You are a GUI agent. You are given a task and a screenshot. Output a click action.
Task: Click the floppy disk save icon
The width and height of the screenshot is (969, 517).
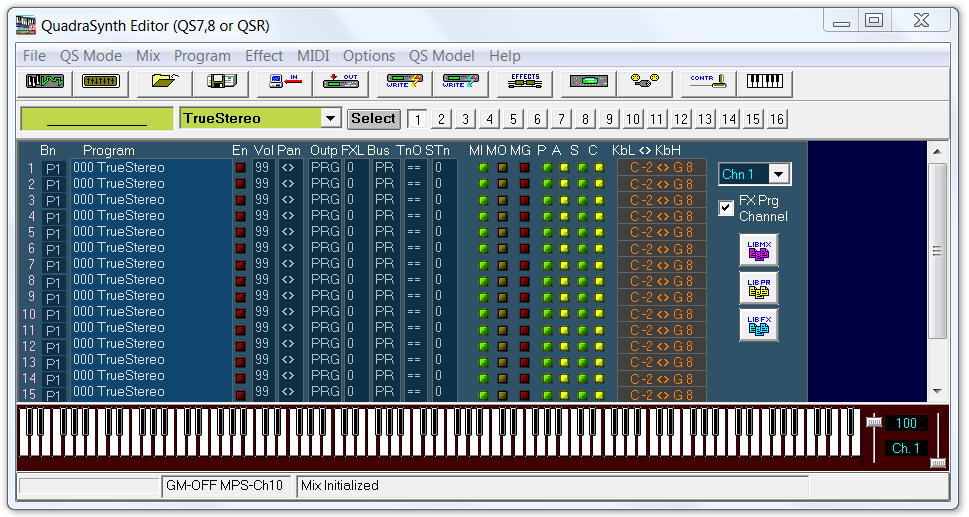(x=221, y=82)
